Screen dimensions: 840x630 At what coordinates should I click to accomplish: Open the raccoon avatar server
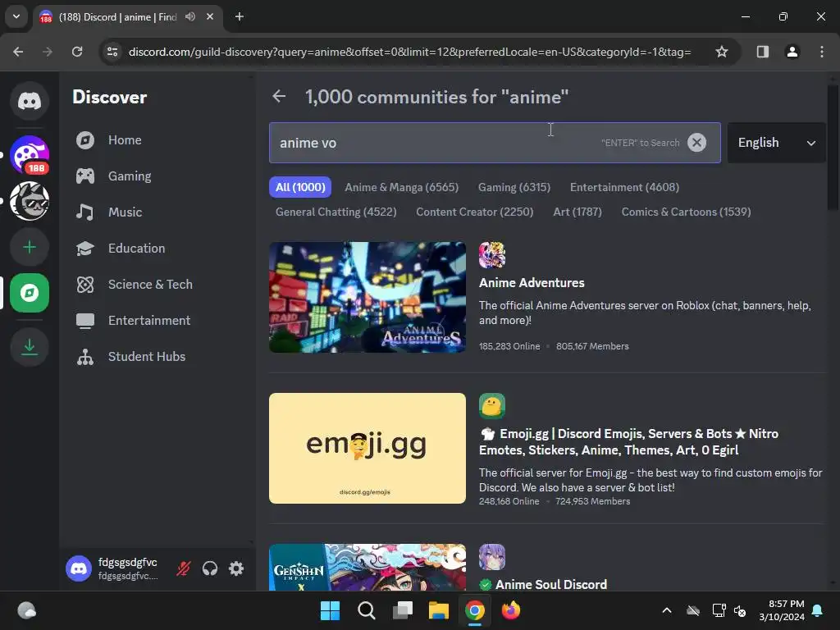[30, 201]
